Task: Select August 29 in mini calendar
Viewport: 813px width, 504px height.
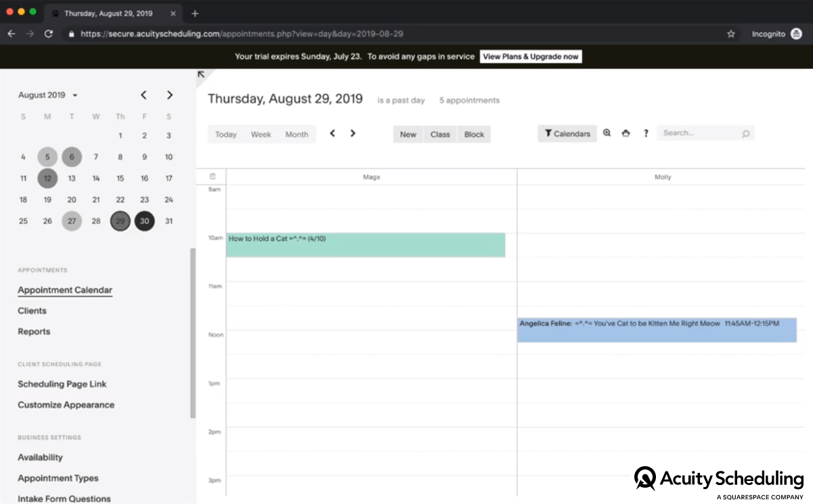Action: (x=120, y=221)
